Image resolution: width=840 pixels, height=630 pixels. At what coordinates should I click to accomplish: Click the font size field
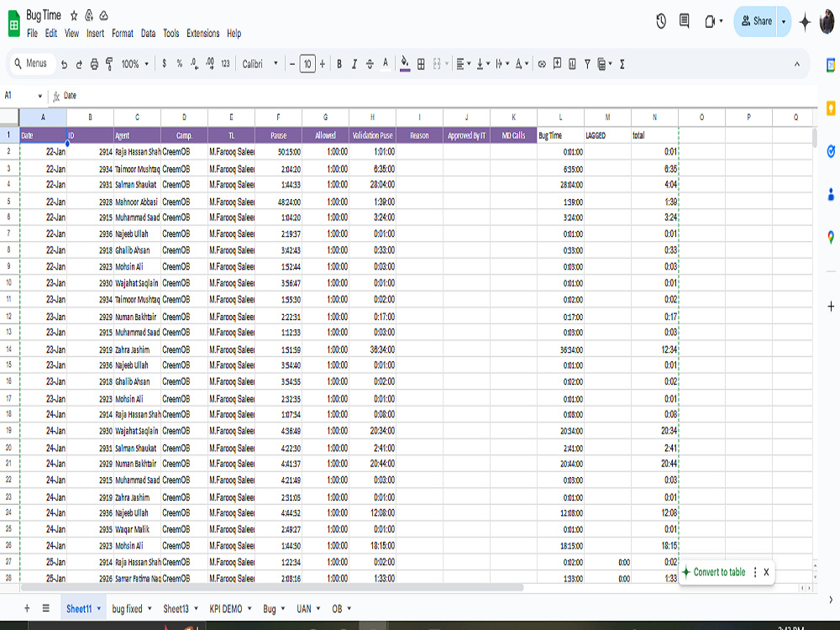tap(307, 65)
